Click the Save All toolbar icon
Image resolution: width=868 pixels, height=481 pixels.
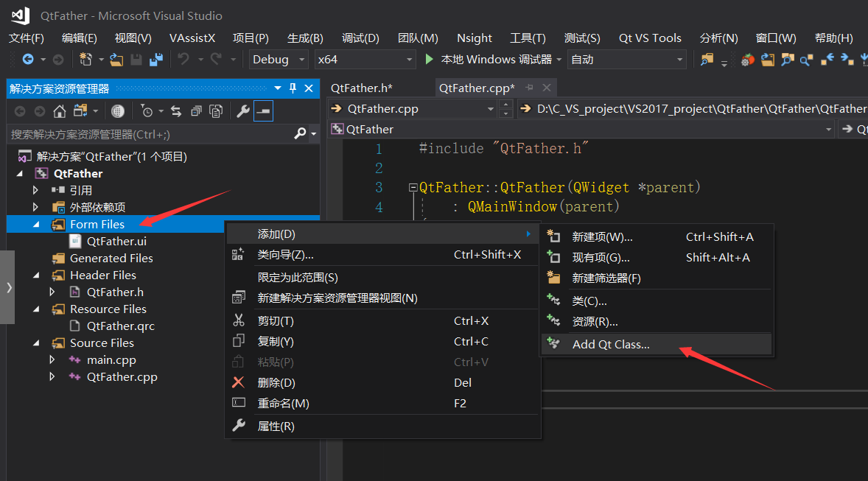pos(156,59)
